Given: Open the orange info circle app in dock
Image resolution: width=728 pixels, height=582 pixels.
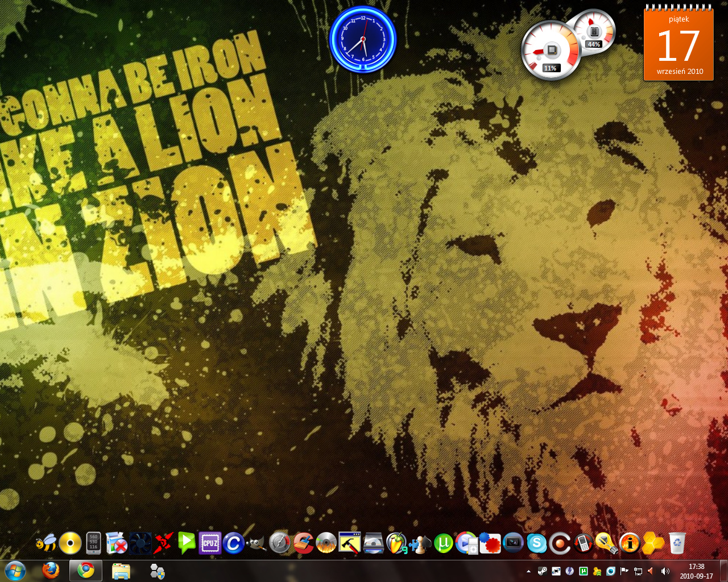Looking at the screenshot, I should [x=630, y=543].
